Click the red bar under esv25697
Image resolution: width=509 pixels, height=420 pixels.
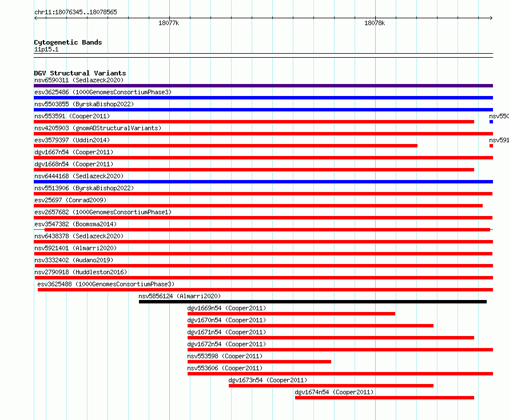(x=258, y=206)
